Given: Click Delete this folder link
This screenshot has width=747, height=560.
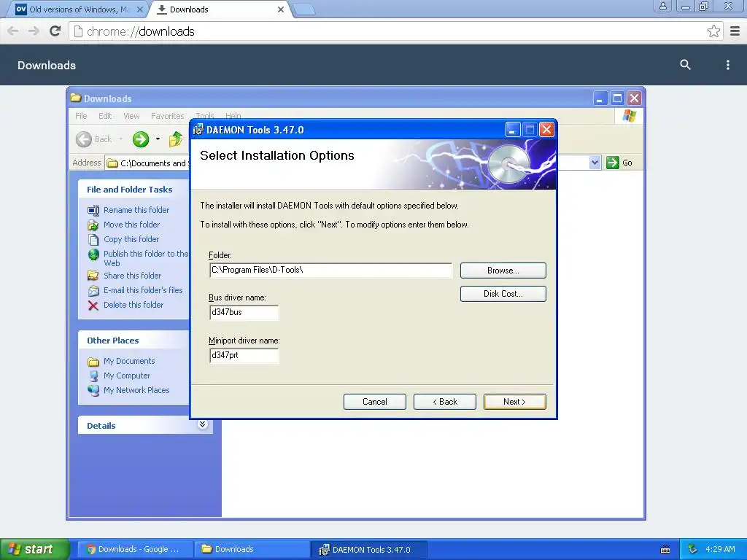Looking at the screenshot, I should [x=133, y=305].
